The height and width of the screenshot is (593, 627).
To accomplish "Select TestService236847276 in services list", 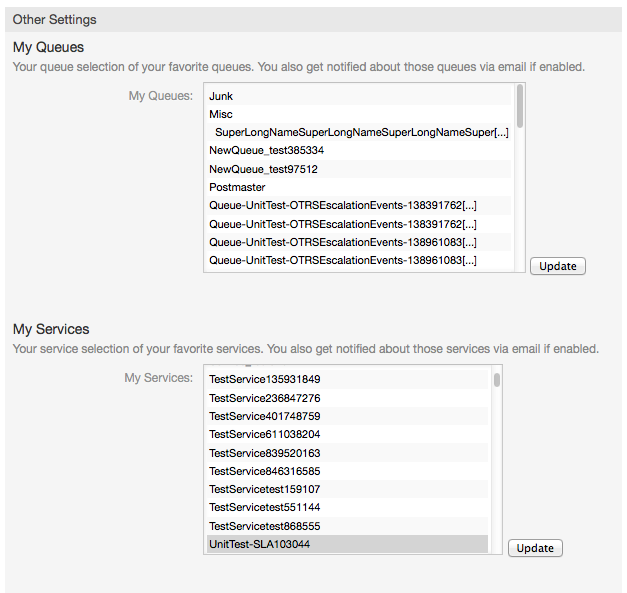I will [x=264, y=398].
